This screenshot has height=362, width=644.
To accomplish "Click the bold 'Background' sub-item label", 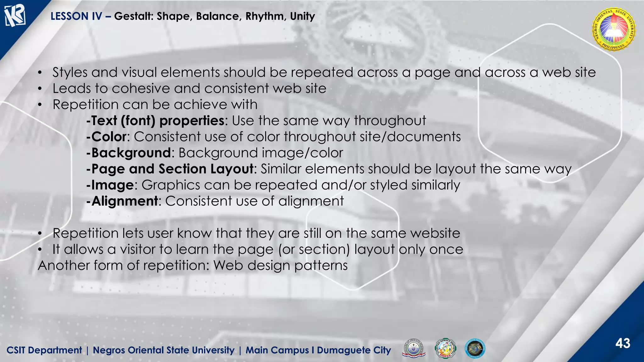I will coord(131,153).
